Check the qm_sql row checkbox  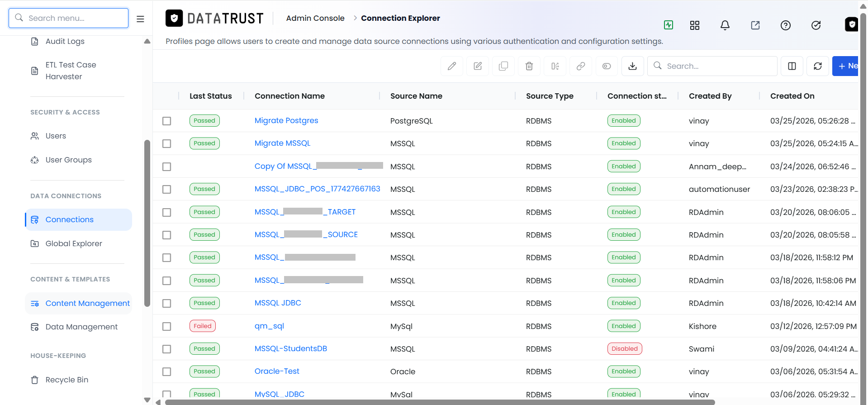click(166, 326)
